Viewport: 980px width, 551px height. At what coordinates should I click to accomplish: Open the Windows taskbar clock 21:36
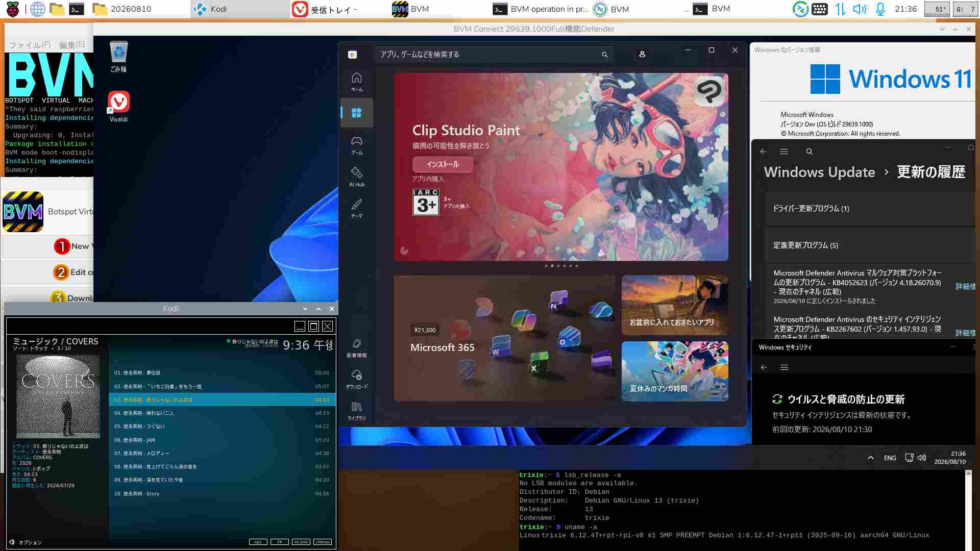pyautogui.click(x=950, y=458)
